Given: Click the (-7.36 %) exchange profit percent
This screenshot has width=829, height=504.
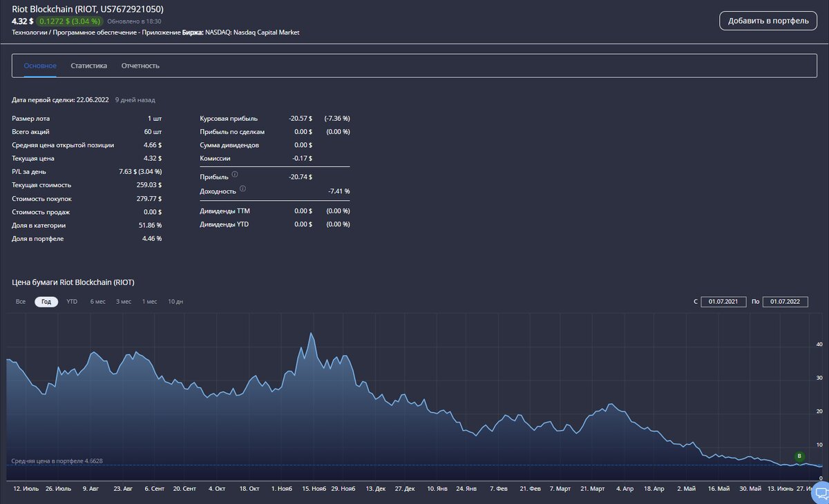Looking at the screenshot, I should [x=337, y=118].
